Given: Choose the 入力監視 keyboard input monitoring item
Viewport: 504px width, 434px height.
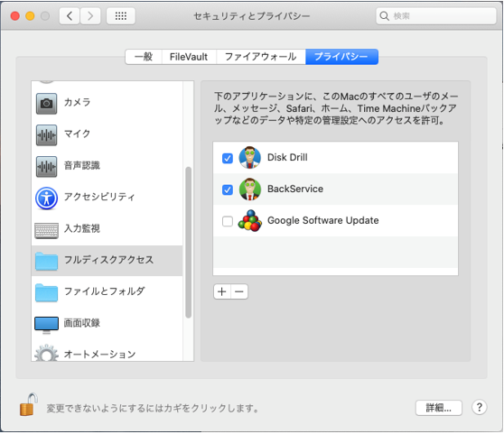Looking at the screenshot, I should click(107, 229).
